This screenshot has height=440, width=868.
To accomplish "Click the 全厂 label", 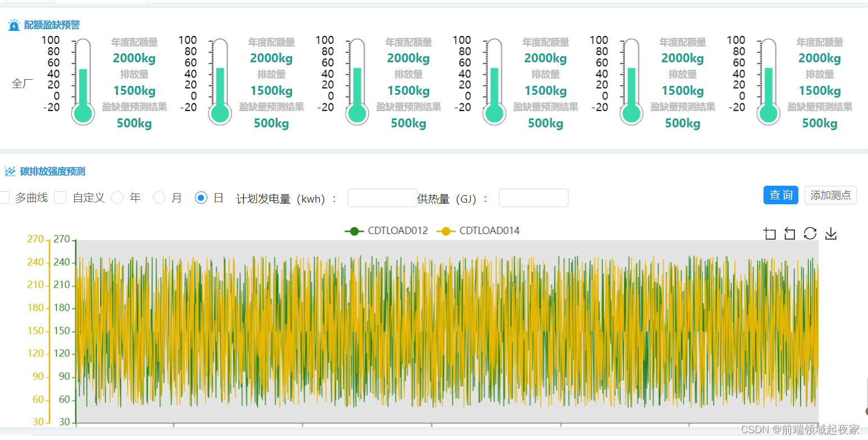I will coord(22,84).
